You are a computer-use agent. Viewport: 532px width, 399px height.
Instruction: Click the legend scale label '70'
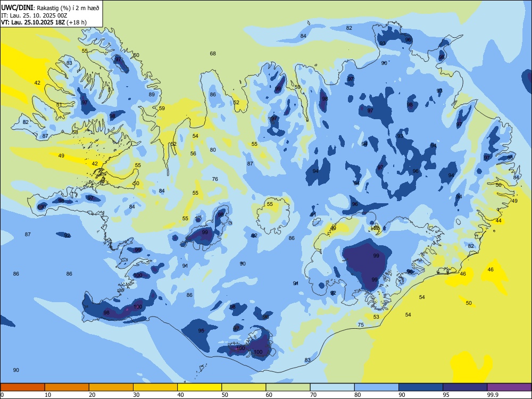[x=313, y=395]
